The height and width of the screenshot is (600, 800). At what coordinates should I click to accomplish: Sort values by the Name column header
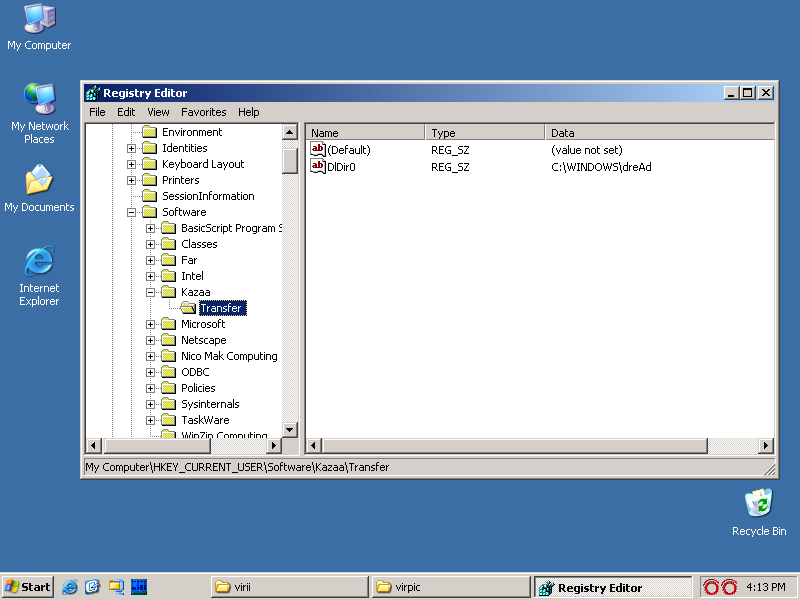tap(364, 133)
